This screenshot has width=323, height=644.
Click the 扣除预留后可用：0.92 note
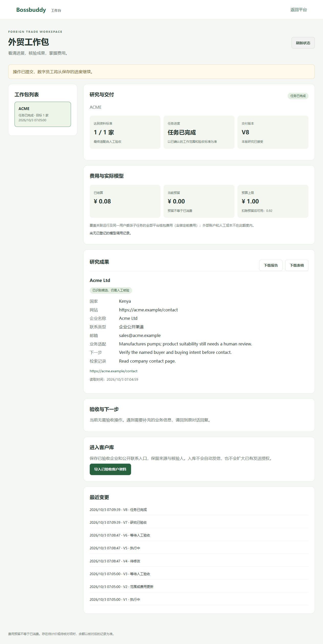pos(257,211)
